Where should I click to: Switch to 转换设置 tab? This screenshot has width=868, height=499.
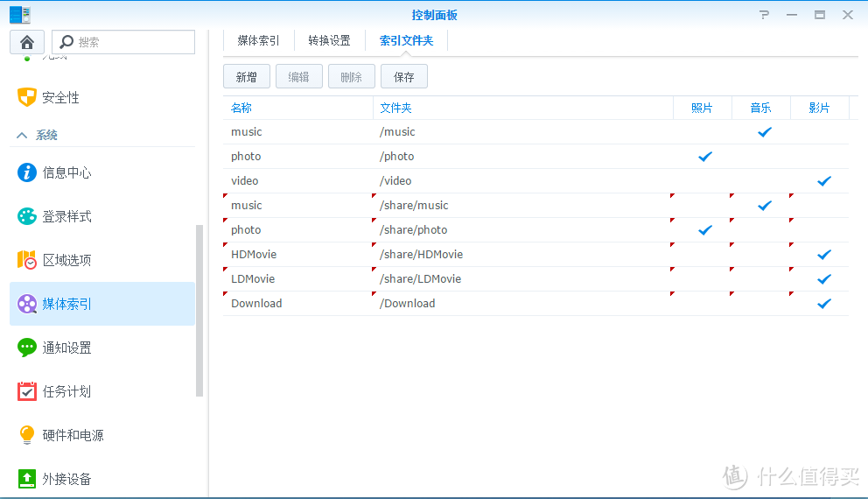[329, 40]
